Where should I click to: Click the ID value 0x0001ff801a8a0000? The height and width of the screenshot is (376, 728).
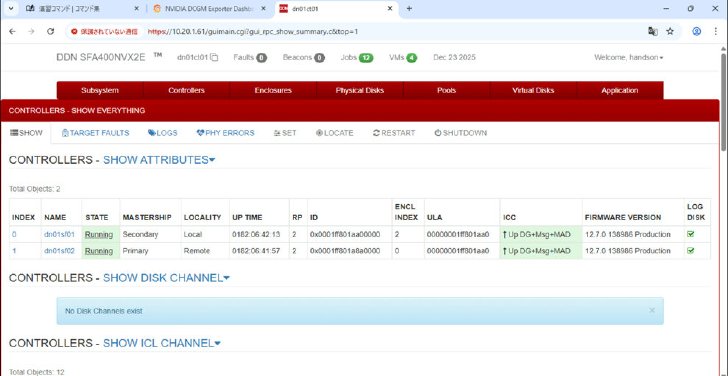click(345, 251)
